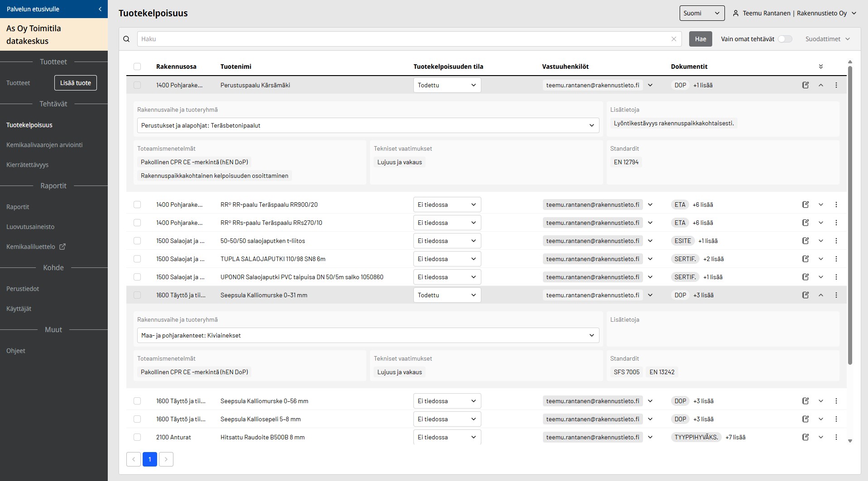Image resolution: width=868 pixels, height=481 pixels.
Task: Open Suomi language dropdown
Action: tap(701, 13)
